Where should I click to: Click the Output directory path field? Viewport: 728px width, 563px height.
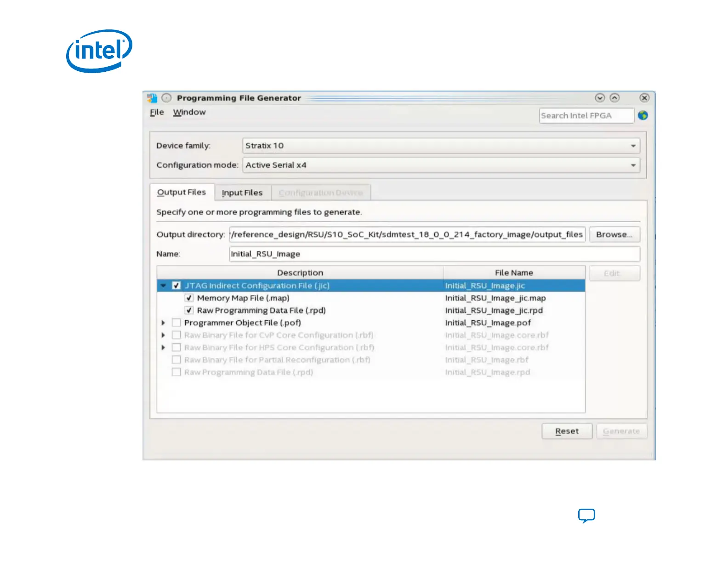click(x=407, y=235)
